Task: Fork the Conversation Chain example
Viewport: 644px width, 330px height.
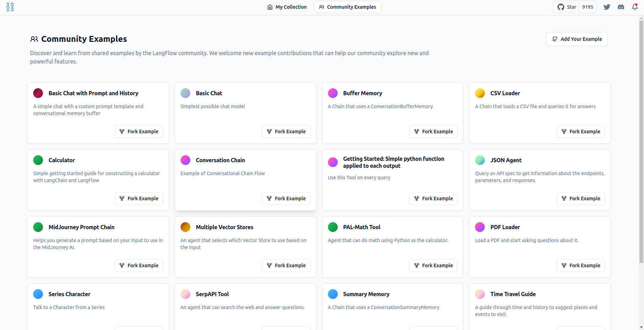Action: (286, 198)
